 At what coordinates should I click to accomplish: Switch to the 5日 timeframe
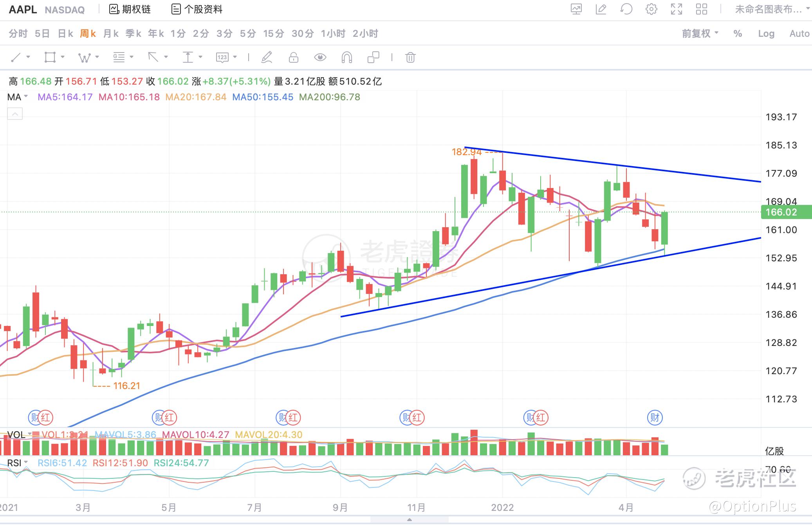[42, 34]
